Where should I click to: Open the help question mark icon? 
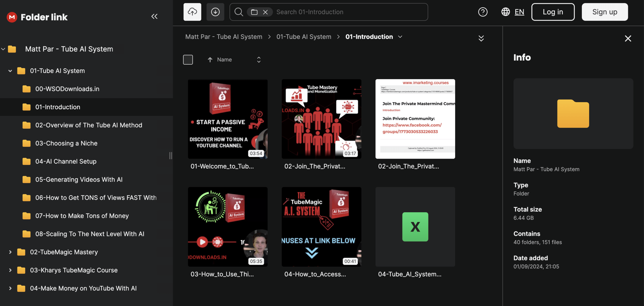pyautogui.click(x=482, y=12)
